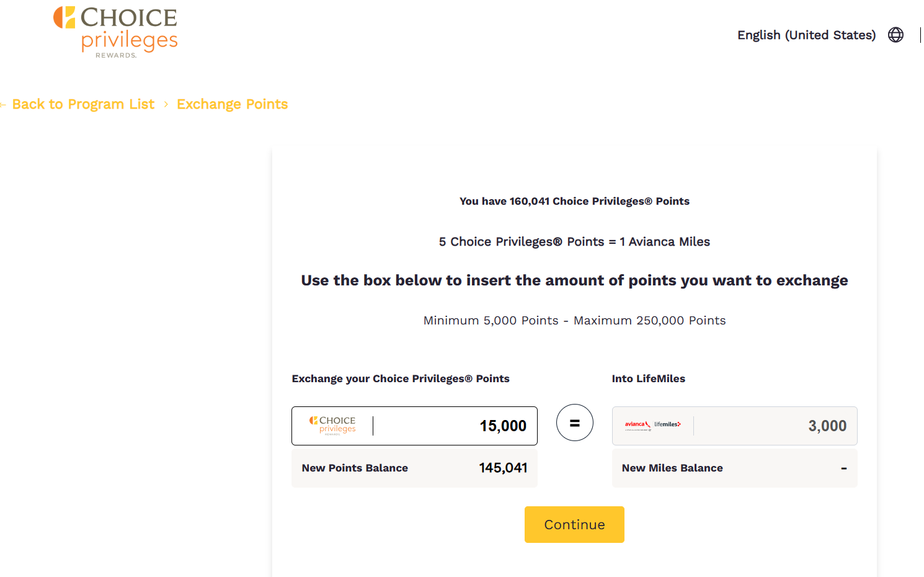Expand the New Miles Balance section
The image size is (924, 577).
[x=734, y=468]
